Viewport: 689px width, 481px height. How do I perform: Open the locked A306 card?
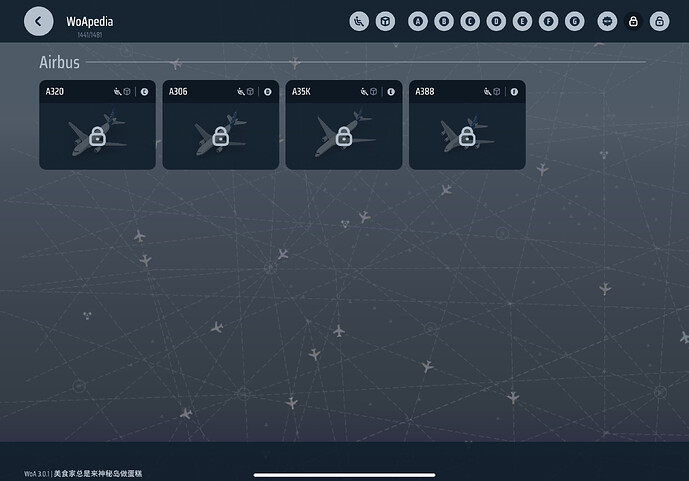(221, 125)
